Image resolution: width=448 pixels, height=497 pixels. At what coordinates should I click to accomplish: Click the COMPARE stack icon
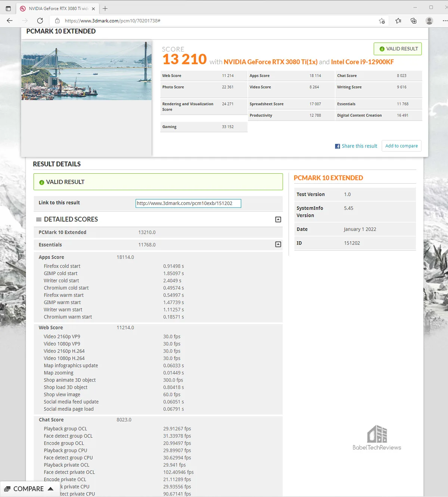tap(7, 489)
